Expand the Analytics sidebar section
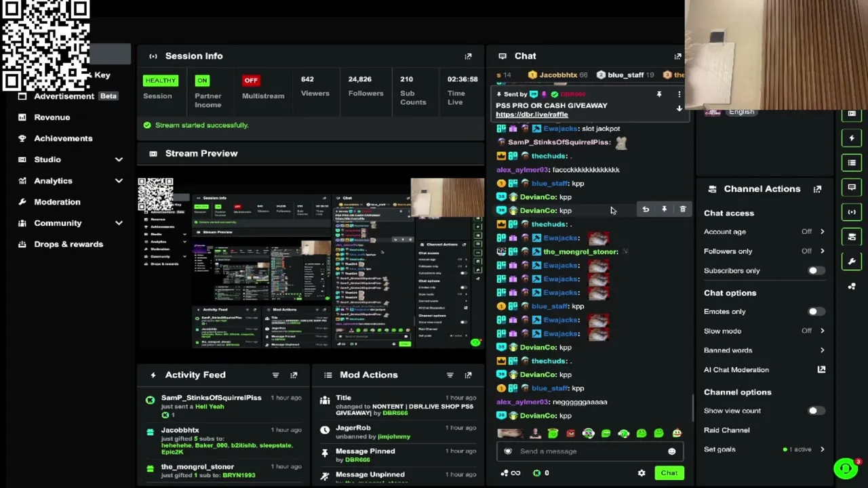The image size is (868, 488). click(119, 181)
